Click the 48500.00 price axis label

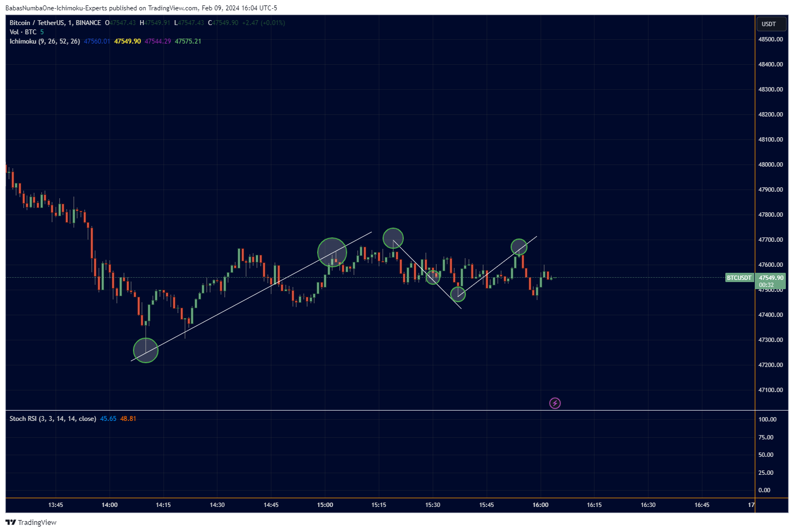771,39
